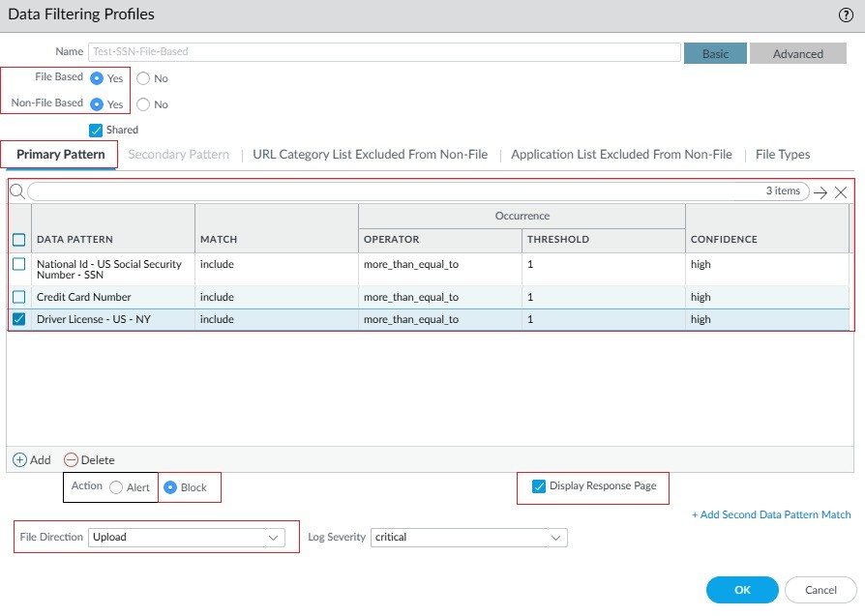Uncheck the Driver License - US - NY checkbox

pyautogui.click(x=18, y=319)
